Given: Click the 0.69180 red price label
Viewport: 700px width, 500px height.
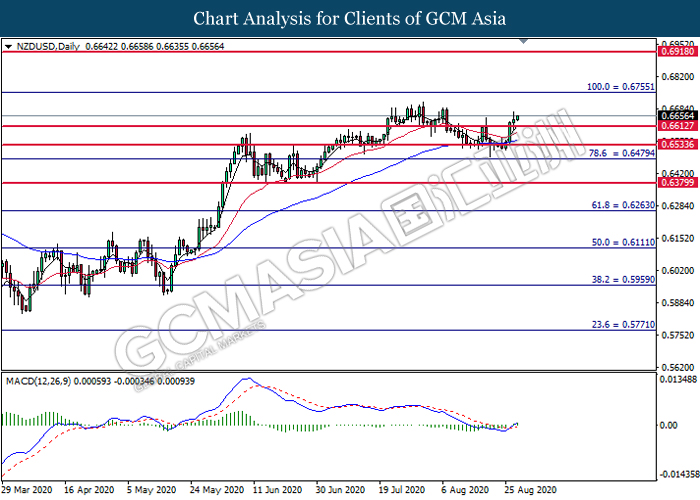Looking at the screenshot, I should pos(678,52).
